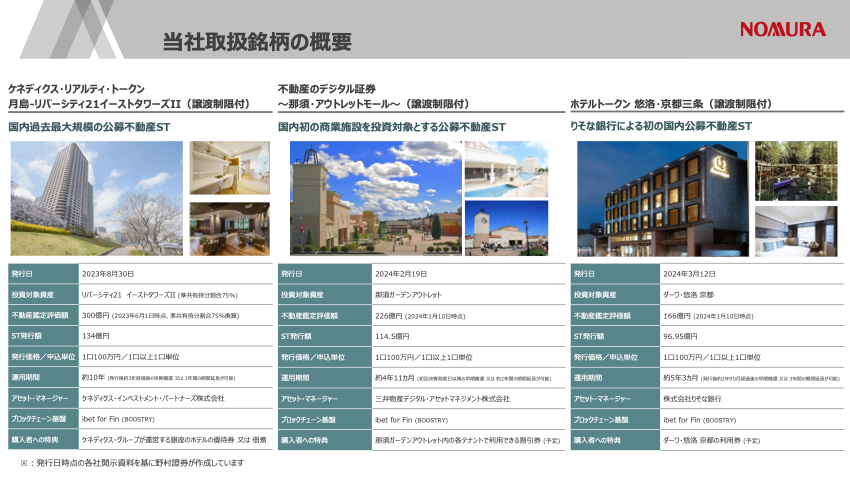The height and width of the screenshot is (478, 850).
Task: Open the hotel guest room photo
Action: coord(796,231)
